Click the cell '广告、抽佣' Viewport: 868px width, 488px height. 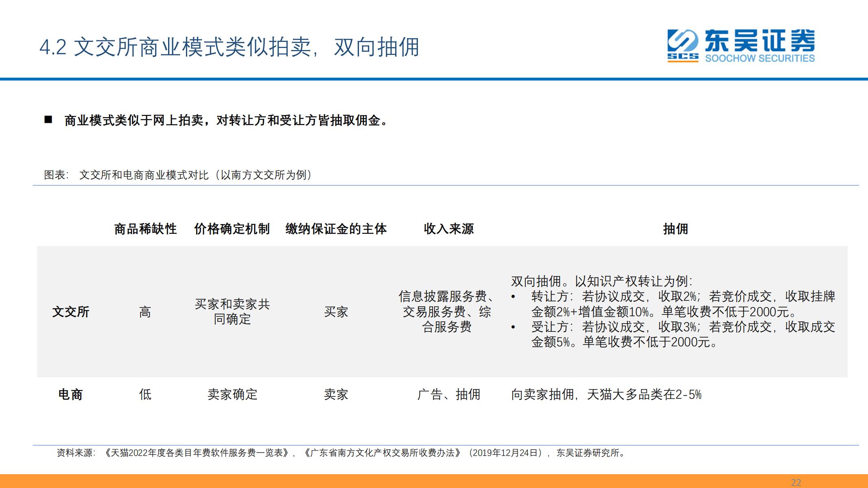point(448,394)
